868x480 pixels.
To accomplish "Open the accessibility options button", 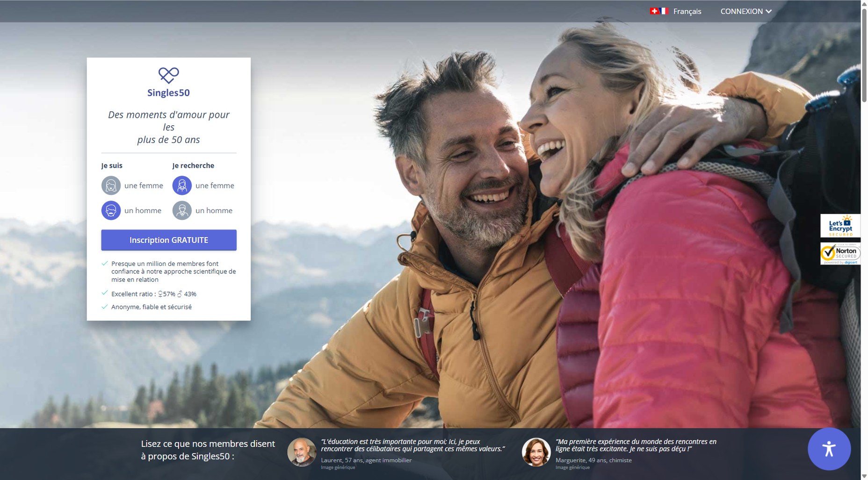I will (829, 449).
